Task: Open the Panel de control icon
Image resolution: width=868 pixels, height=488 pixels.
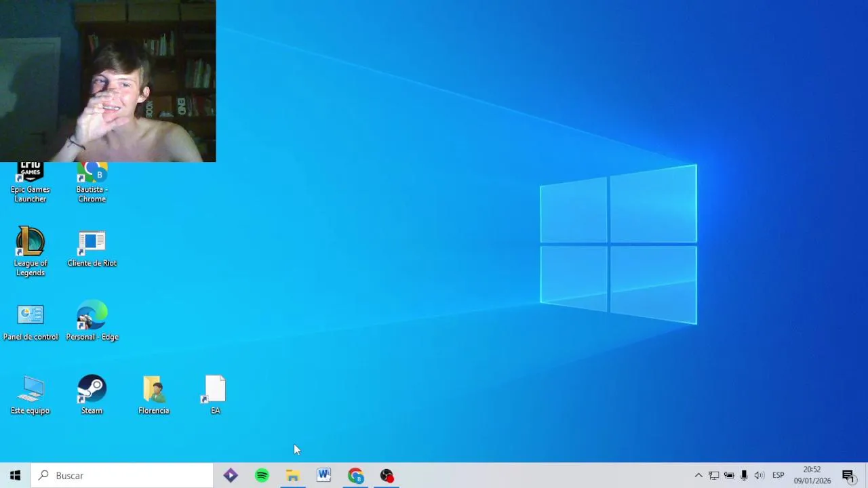Action: click(30, 322)
